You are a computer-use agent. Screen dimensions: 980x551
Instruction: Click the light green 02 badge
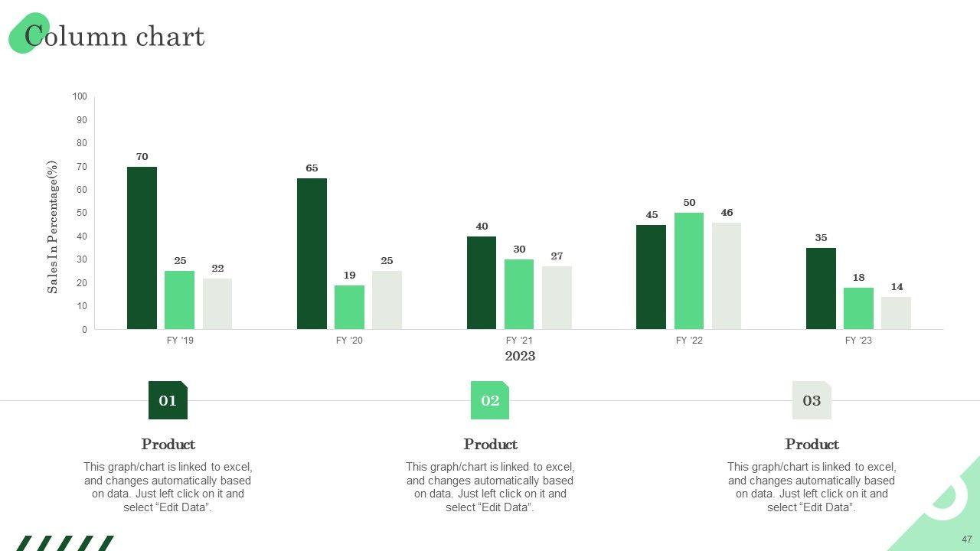click(490, 400)
